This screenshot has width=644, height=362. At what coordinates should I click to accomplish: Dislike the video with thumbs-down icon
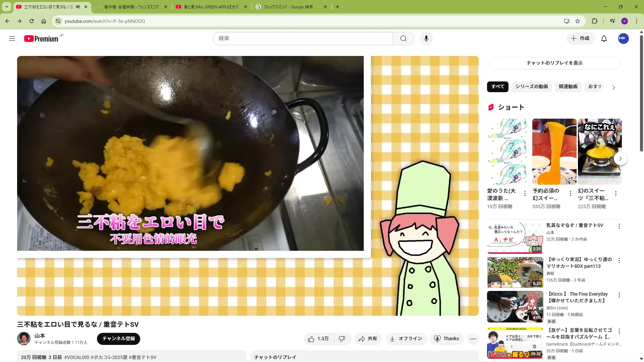tap(342, 339)
